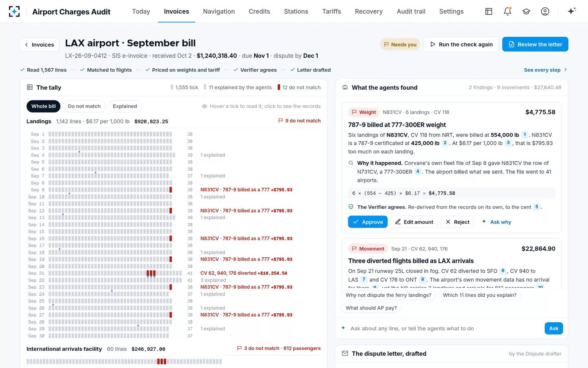Open the notifications bell

pyautogui.click(x=508, y=11)
